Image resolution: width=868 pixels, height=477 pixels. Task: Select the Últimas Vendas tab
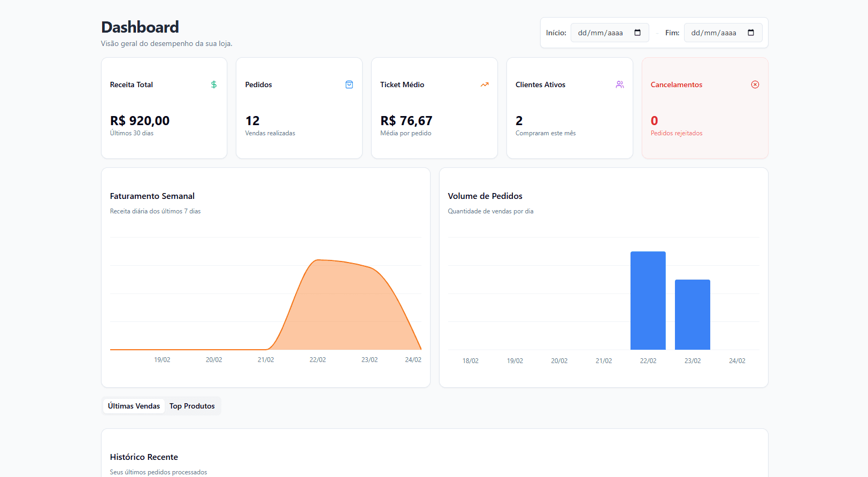[x=134, y=406]
